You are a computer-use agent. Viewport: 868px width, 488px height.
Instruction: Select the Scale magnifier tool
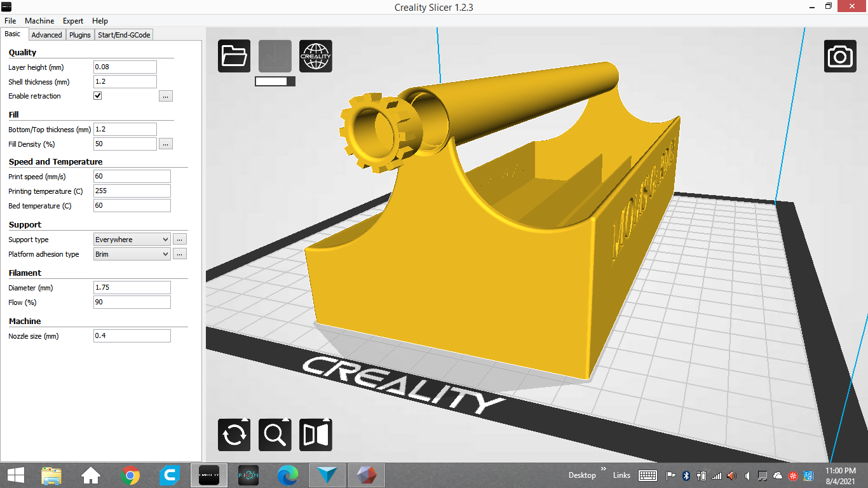275,435
